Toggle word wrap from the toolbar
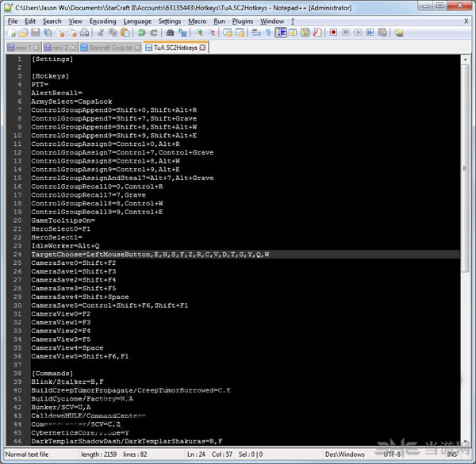Viewport: 476px width, 464px height. pyautogui.click(x=256, y=33)
